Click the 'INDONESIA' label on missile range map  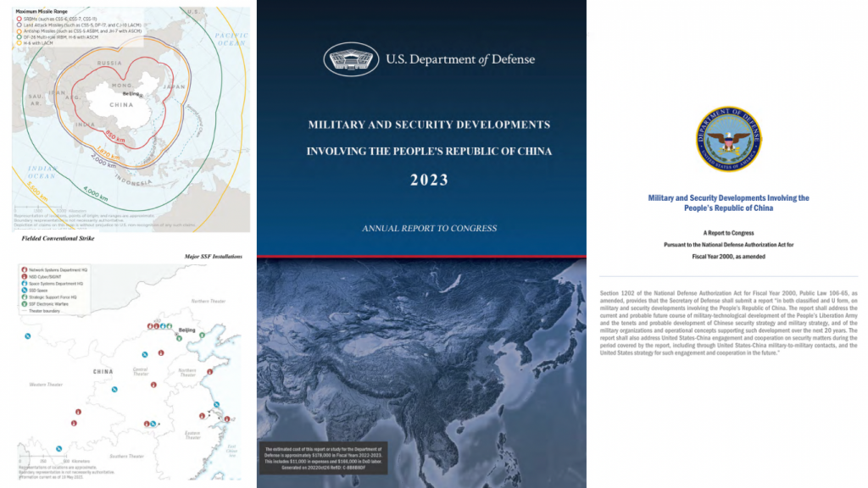pyautogui.click(x=133, y=180)
